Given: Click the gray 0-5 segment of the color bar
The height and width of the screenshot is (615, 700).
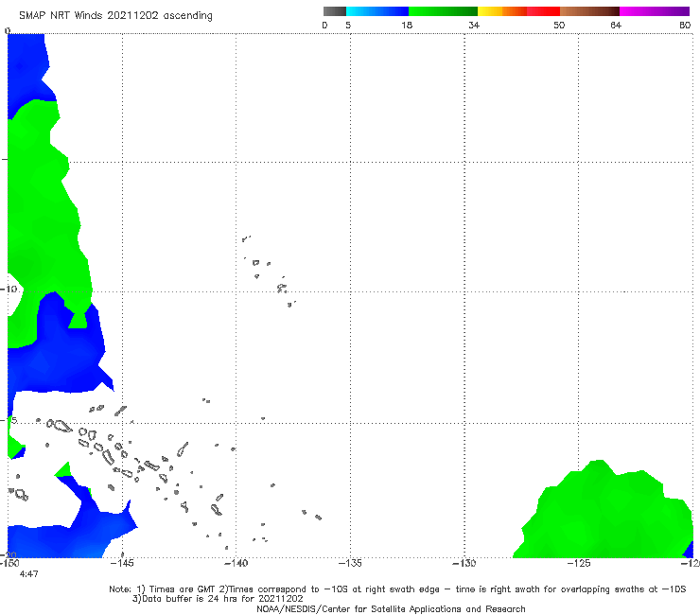Looking at the screenshot, I should tap(334, 11).
